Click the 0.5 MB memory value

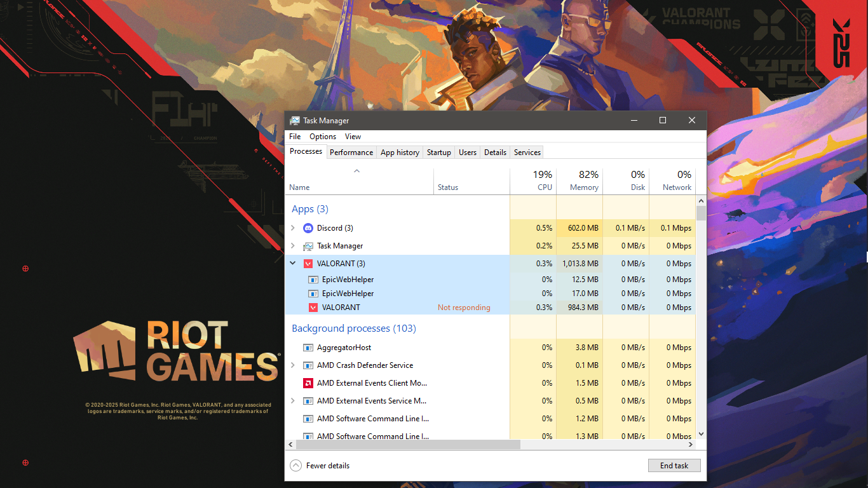pyautogui.click(x=587, y=401)
